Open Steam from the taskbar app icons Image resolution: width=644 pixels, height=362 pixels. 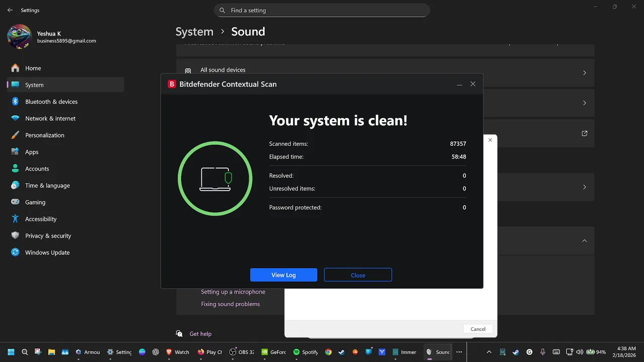click(342, 352)
